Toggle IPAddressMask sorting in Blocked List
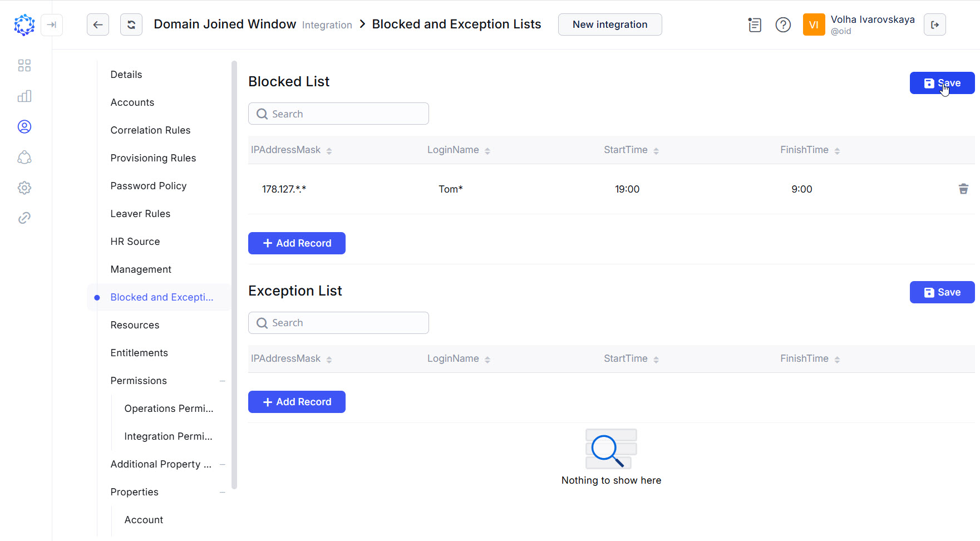 [x=329, y=150]
